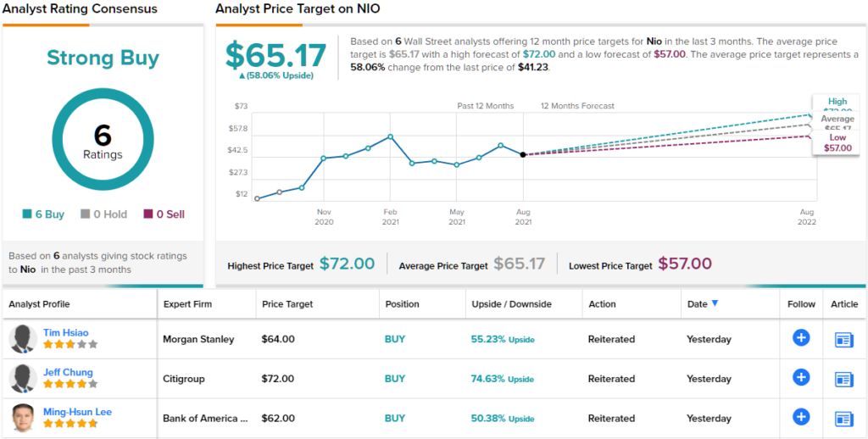
Task: Open Jeff Chung analyst profile link
Action: 68,372
